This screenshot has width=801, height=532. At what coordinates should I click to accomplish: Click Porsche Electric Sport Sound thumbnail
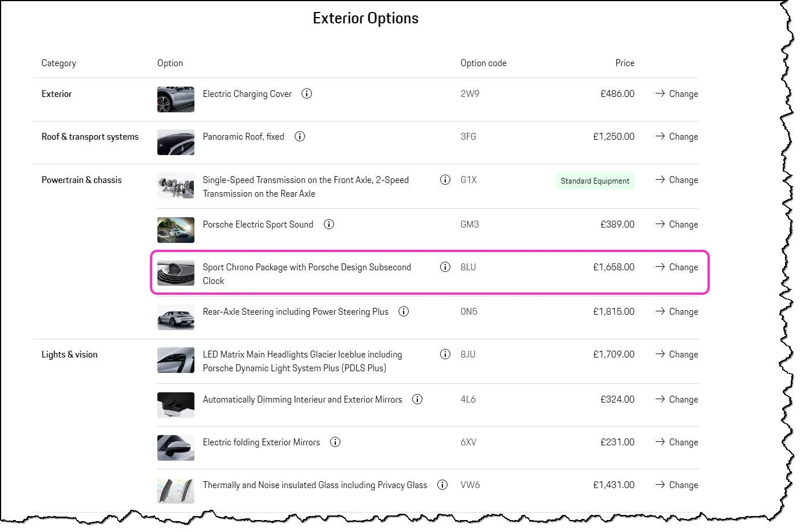click(176, 230)
